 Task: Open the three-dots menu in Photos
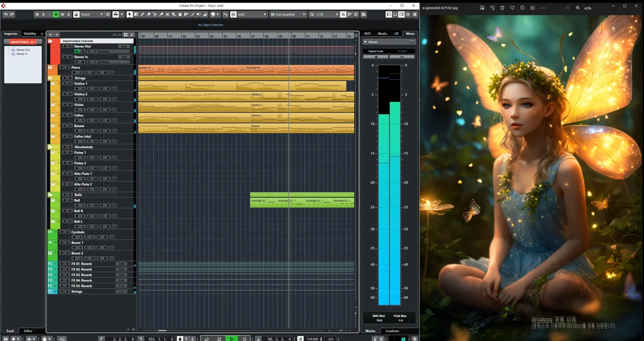click(543, 8)
